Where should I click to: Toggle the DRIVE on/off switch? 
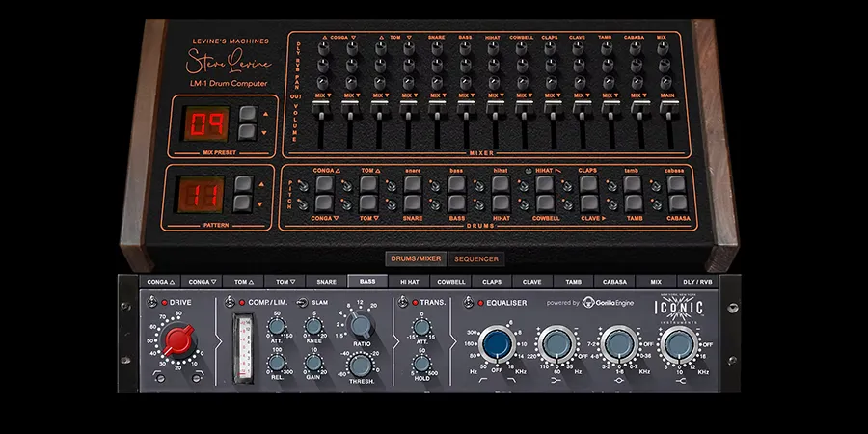[151, 302]
